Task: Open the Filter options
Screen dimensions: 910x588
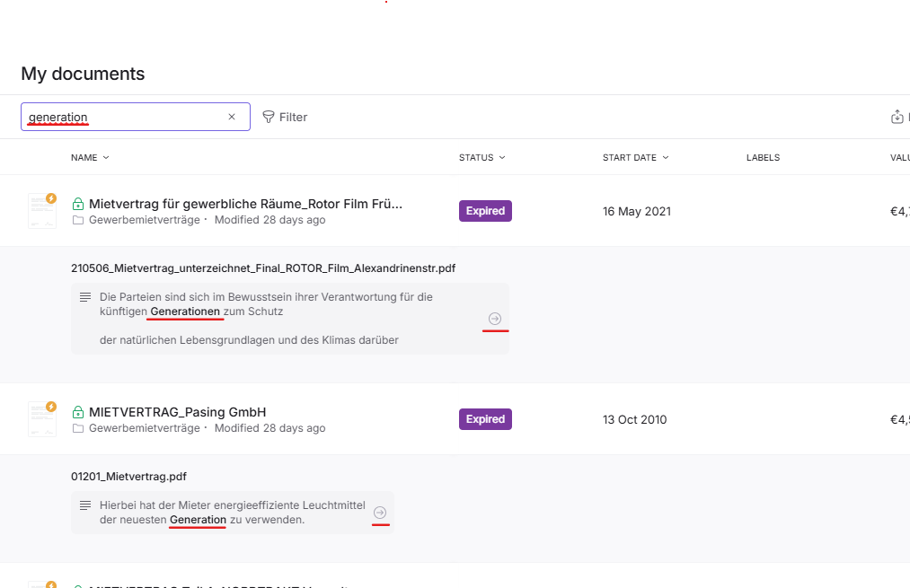Action: [x=284, y=117]
